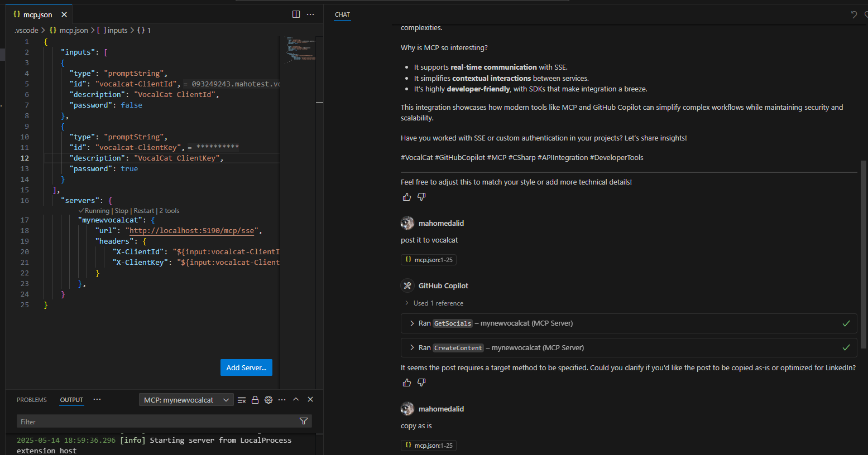
Task: Thumbs down the 'Feel free to adjust' response
Action: tap(421, 197)
